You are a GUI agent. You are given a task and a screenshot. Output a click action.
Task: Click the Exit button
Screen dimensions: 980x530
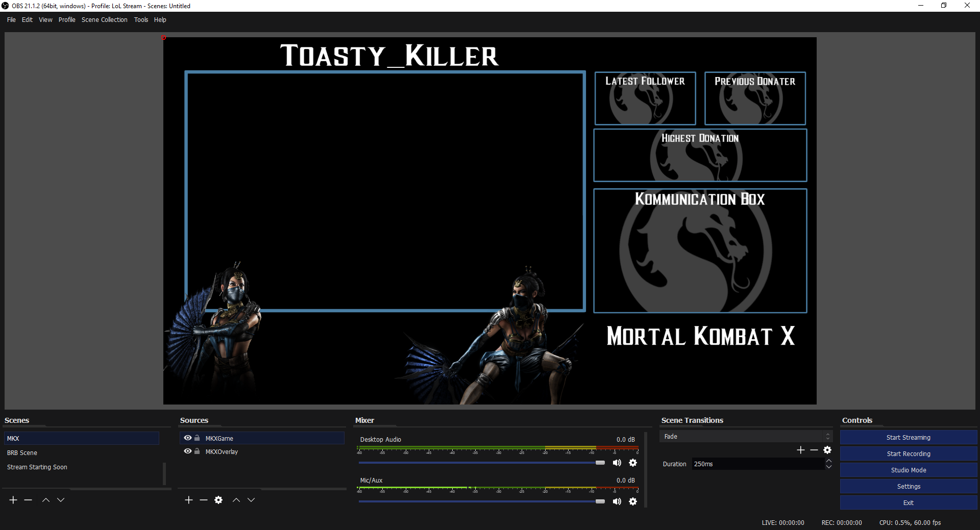[x=909, y=503]
